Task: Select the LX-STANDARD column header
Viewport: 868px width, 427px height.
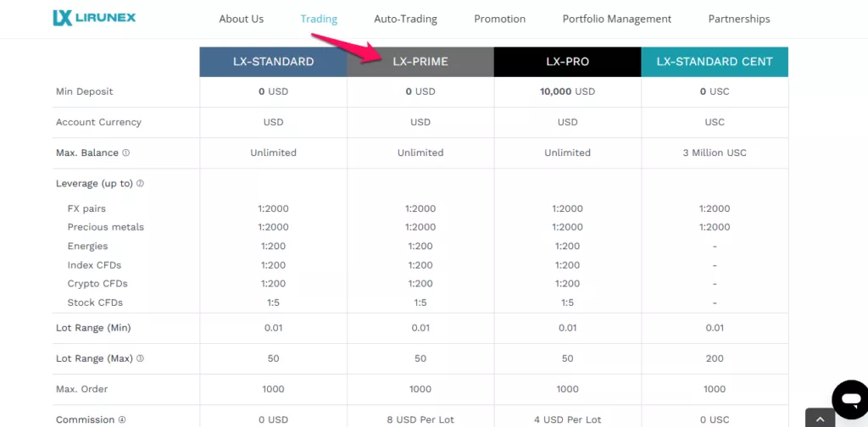Action: point(274,61)
